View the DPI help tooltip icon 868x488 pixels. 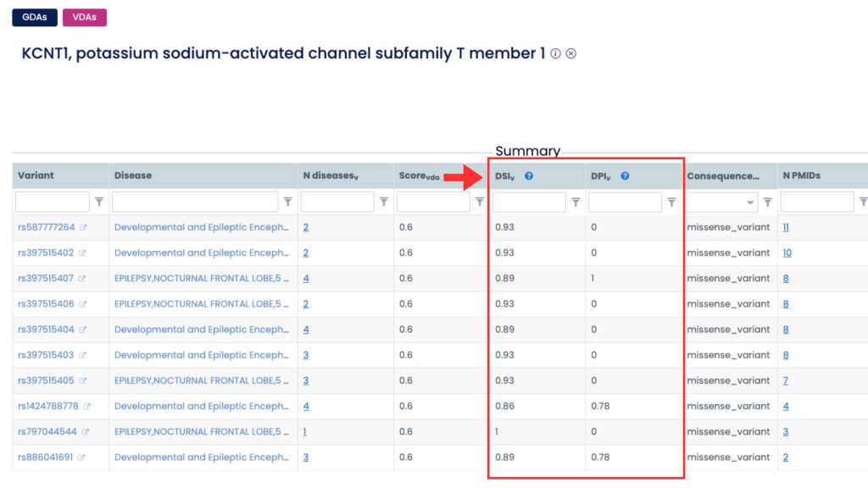tap(626, 175)
